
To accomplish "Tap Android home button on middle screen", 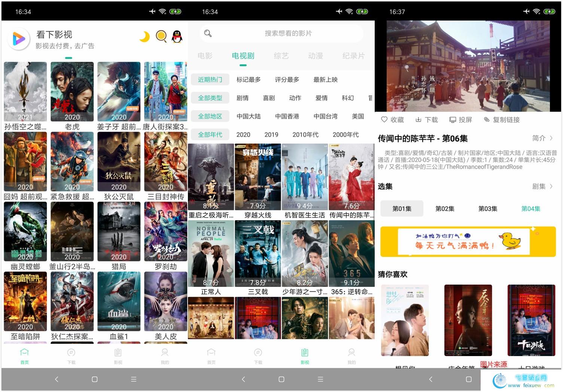I will point(281,379).
